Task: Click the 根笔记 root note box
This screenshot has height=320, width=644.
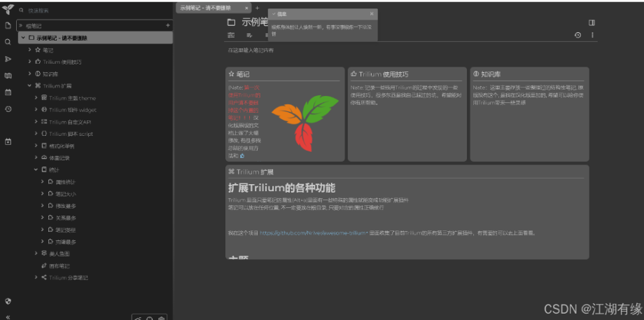Action: pos(94,25)
